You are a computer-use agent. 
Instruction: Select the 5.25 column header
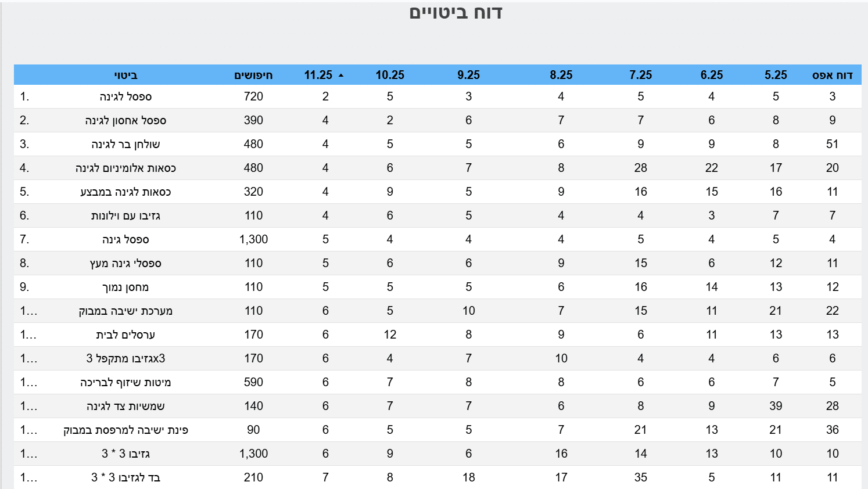(776, 75)
